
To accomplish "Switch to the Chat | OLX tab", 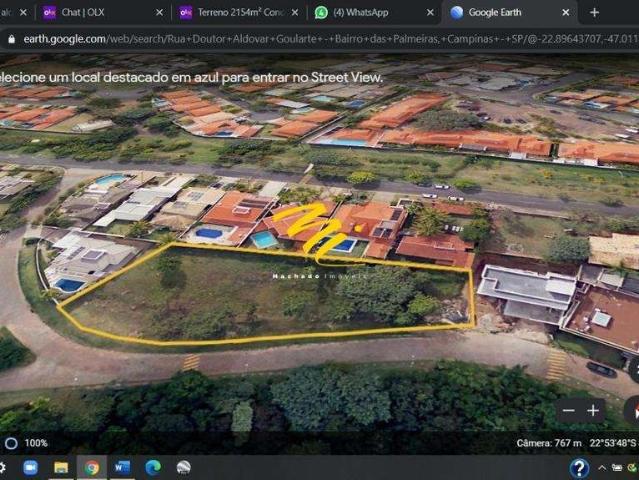I will coord(102,13).
